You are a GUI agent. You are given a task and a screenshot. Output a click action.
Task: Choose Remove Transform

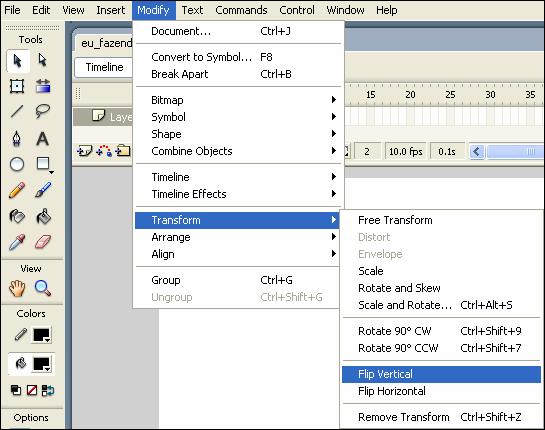coord(441,417)
